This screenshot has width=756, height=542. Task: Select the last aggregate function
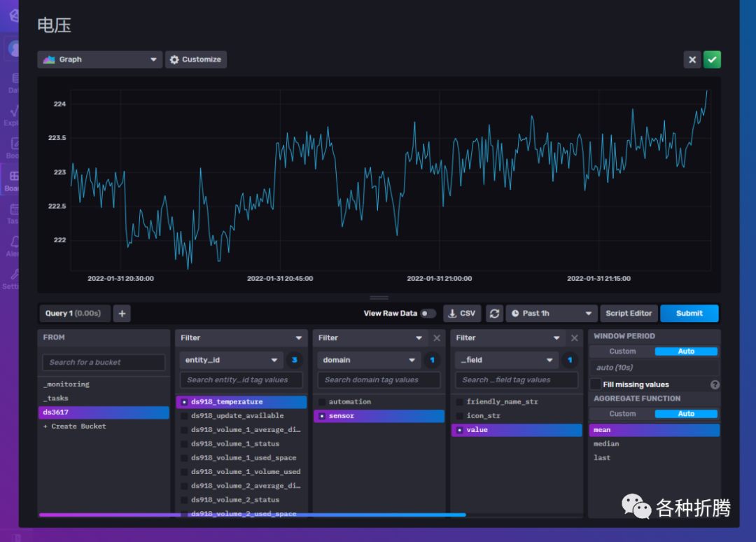coord(654,457)
